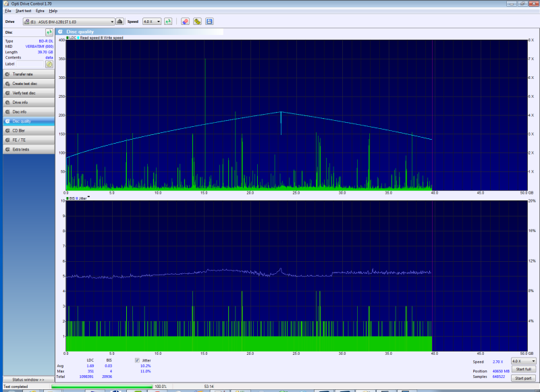Click the disc icon in the Disc quality header
Viewport: 540px width, 392px height.
[60, 32]
